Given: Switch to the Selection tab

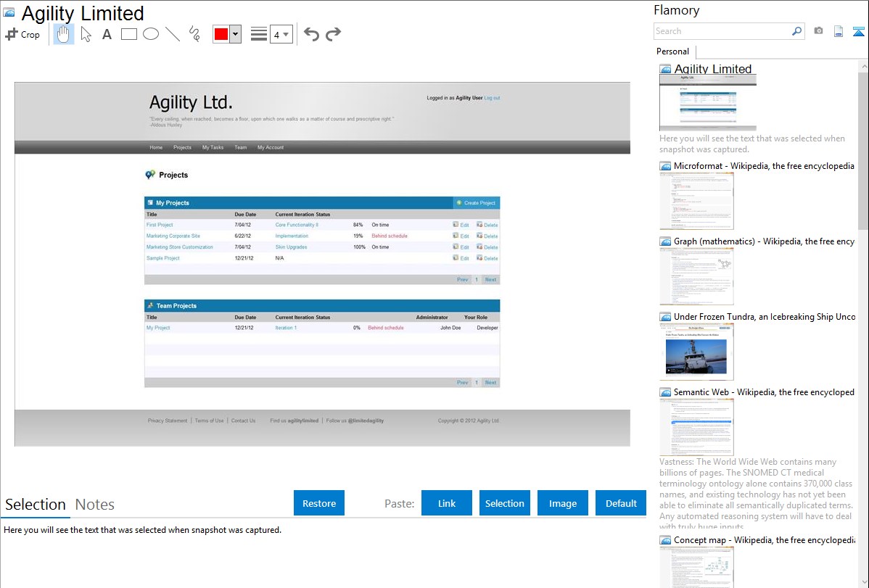Looking at the screenshot, I should click(36, 505).
